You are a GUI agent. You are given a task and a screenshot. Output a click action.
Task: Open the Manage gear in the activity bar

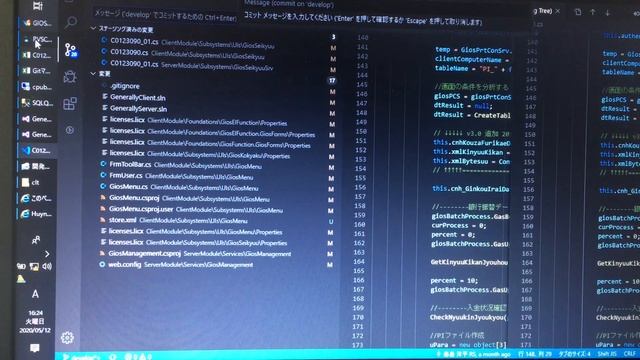pos(67,338)
